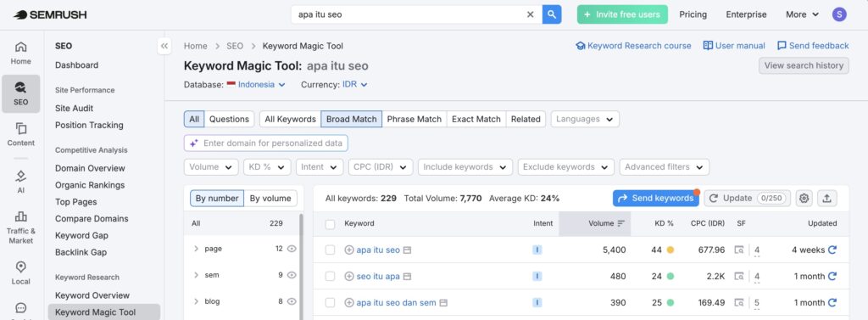Select the Broad Match tab
868x320 pixels.
[x=352, y=119]
